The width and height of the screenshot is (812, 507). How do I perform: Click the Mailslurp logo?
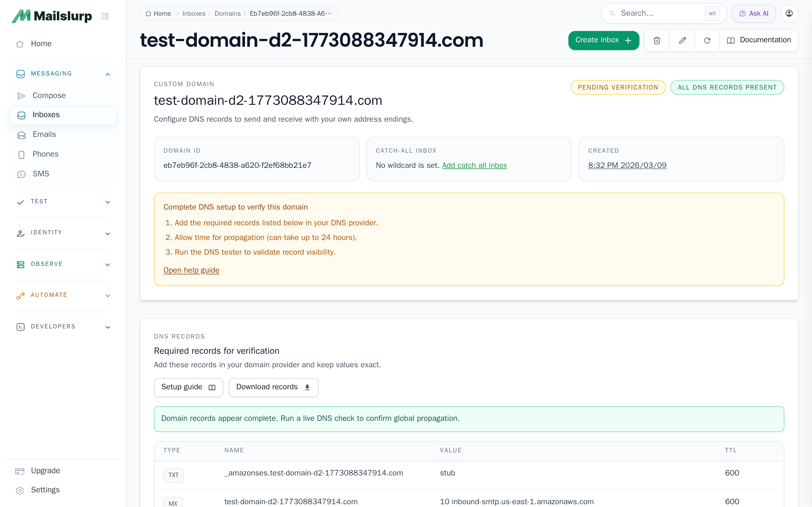point(52,15)
